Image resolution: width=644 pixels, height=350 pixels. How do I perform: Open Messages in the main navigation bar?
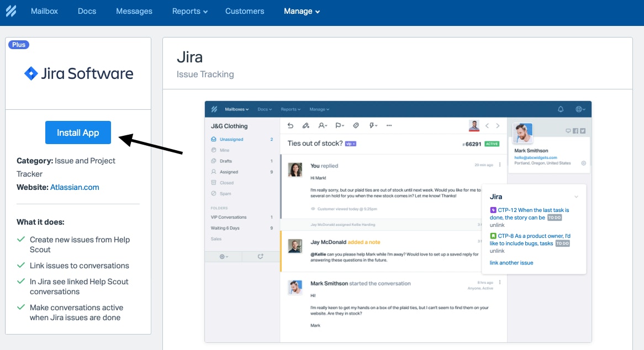pos(134,11)
